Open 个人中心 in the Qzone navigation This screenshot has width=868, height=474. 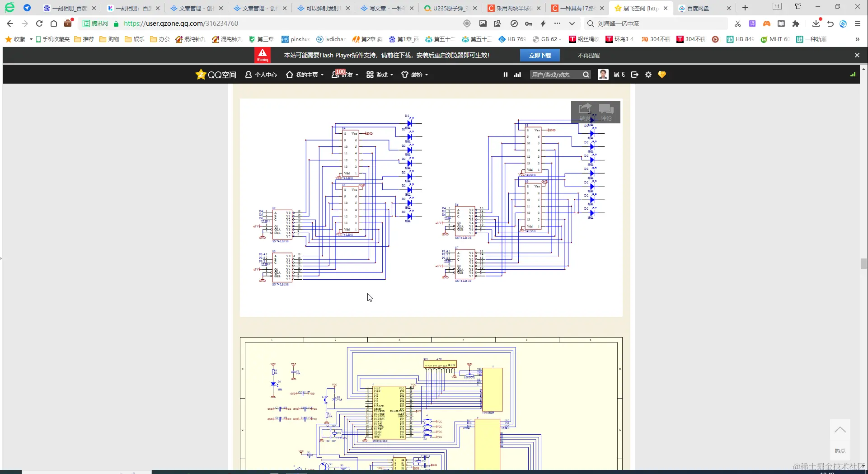(x=261, y=75)
